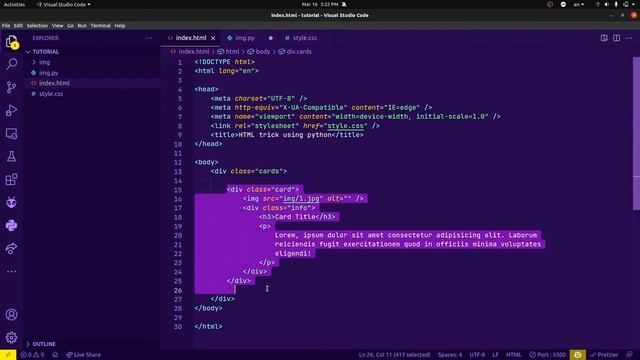Click the style.css link in line 8
The image size is (640, 360).
pos(345,126)
